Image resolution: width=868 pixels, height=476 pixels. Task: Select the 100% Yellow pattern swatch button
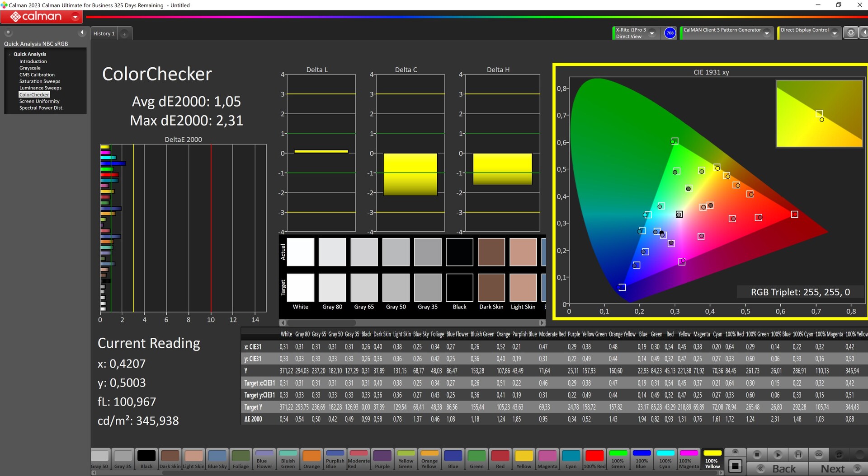click(712, 459)
